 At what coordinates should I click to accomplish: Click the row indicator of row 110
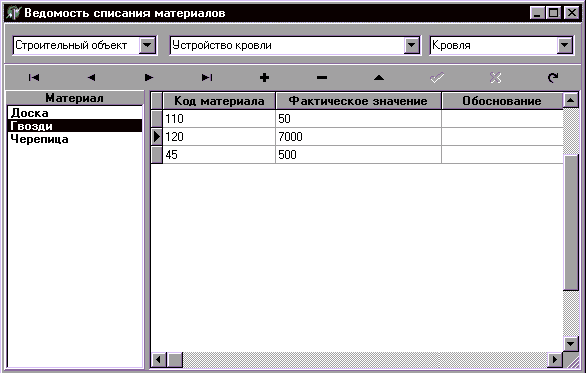click(x=157, y=119)
